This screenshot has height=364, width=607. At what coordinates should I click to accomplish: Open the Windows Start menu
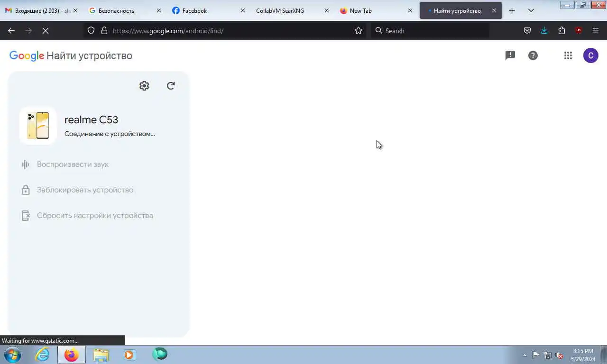pyautogui.click(x=12, y=355)
